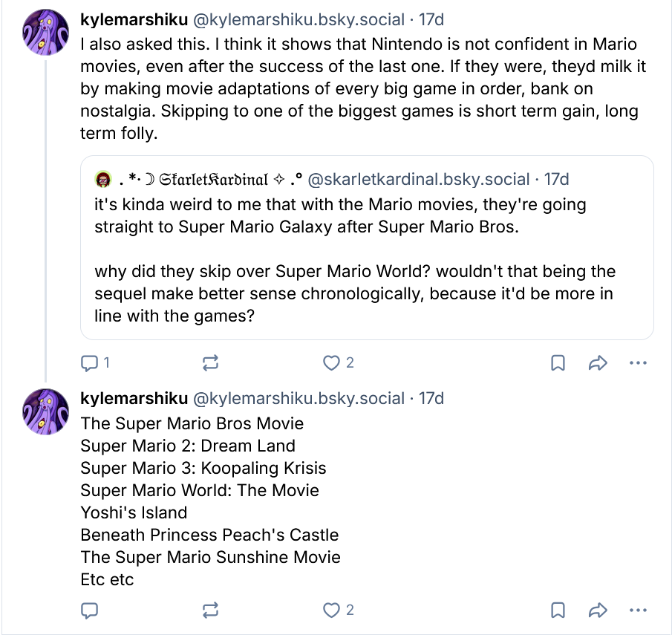Open kylemarshiku's avatar on the second post
Viewport: 672px width, 635px height.
coord(47,411)
